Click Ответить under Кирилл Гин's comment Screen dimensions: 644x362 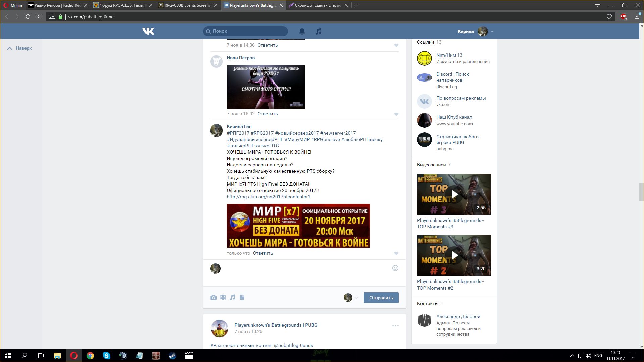263,253
